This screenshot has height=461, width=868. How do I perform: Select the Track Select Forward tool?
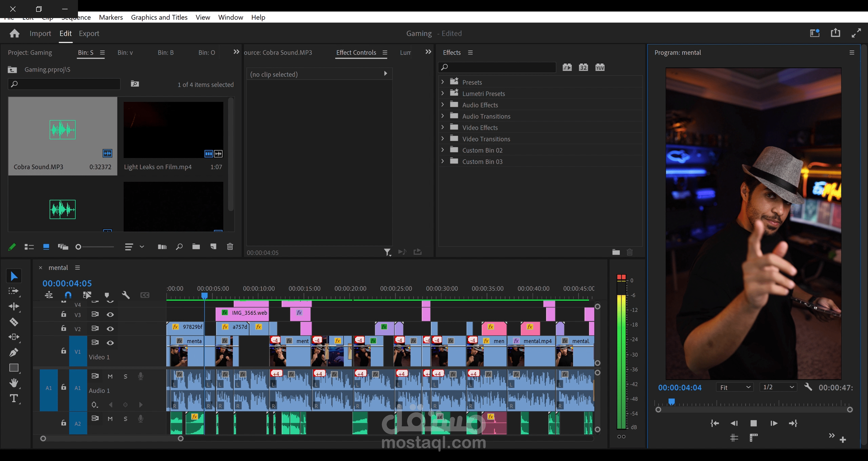pyautogui.click(x=14, y=291)
